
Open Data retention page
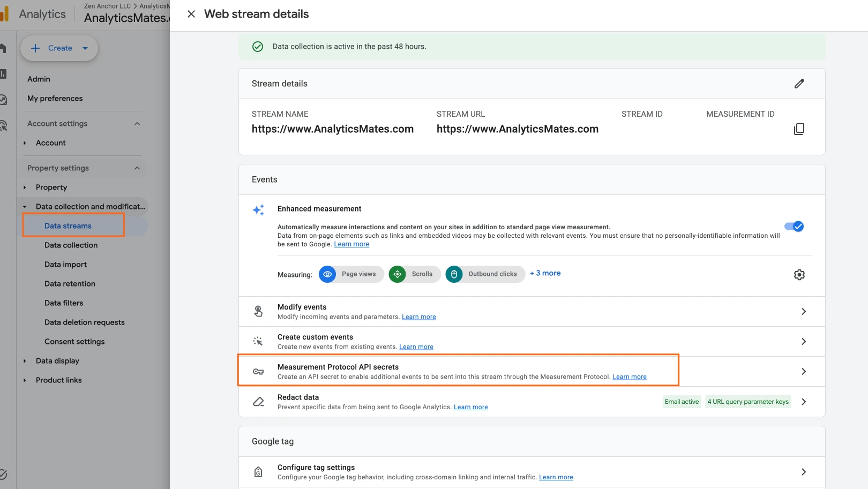[70, 284]
